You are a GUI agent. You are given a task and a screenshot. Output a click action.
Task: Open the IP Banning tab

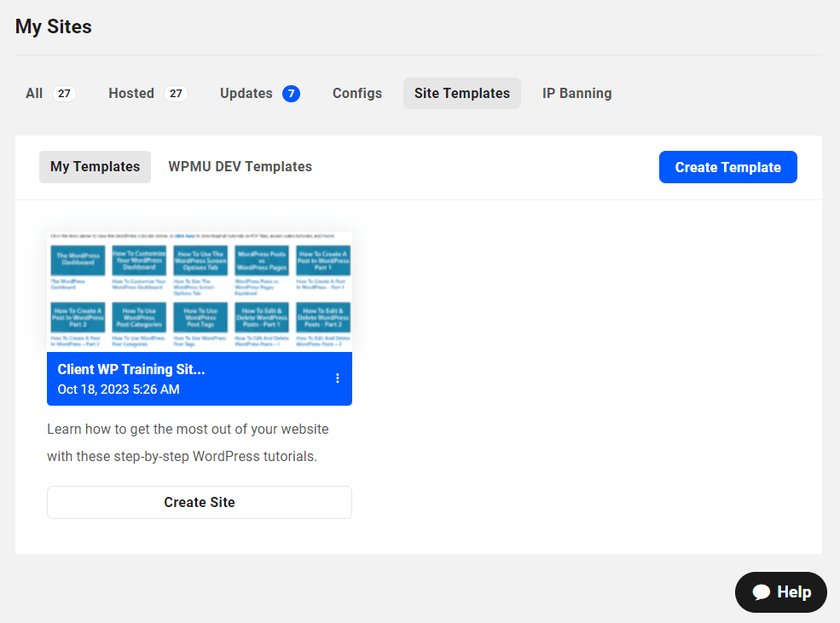(576, 94)
